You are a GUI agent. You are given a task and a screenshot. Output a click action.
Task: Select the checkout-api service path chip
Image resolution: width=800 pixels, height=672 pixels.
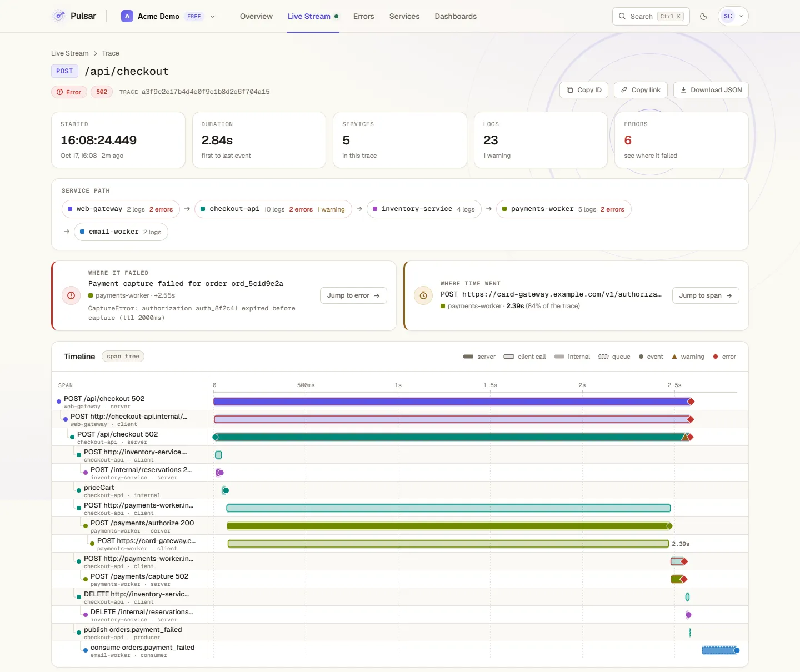point(273,209)
